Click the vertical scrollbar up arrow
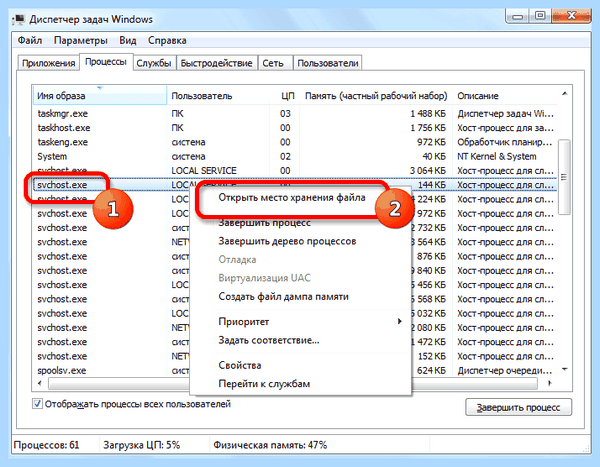The height and width of the screenshot is (467, 600). point(564,94)
